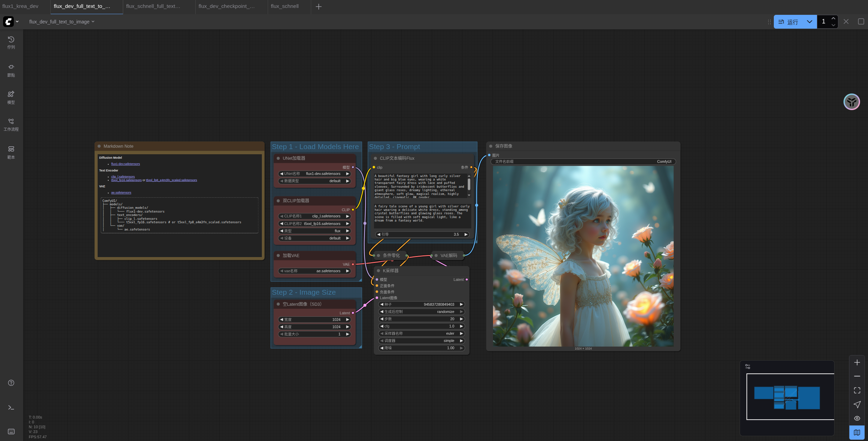Expand the Run button dropdown chevron

coord(809,22)
